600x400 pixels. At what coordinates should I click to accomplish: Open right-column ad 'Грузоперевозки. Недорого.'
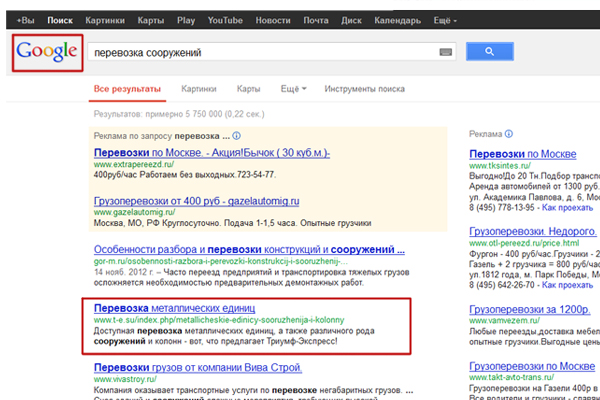click(x=533, y=232)
